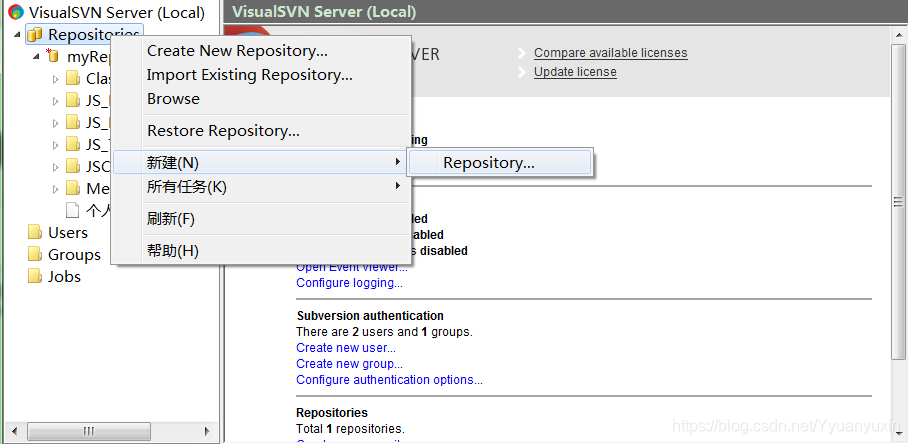Screen dimensions: 909x444
Task: Select the Repositories tree node label
Action: click(x=94, y=35)
